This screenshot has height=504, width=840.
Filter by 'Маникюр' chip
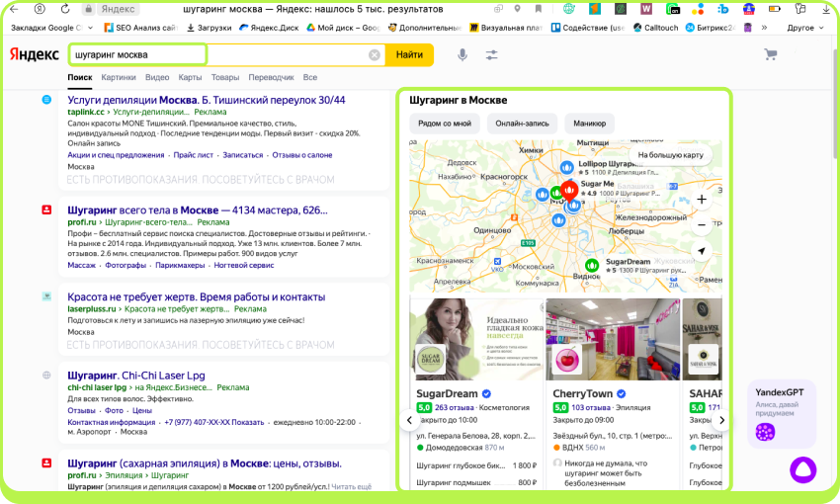tap(590, 124)
